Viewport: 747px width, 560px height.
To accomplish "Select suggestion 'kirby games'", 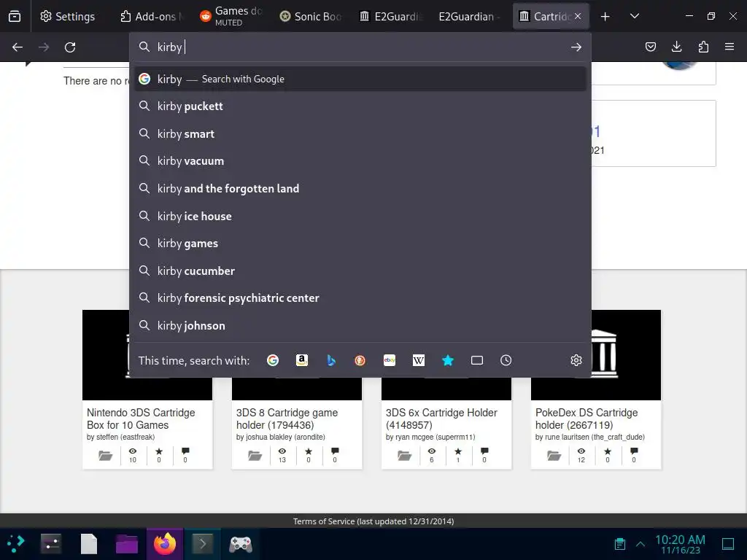I will [360, 244].
